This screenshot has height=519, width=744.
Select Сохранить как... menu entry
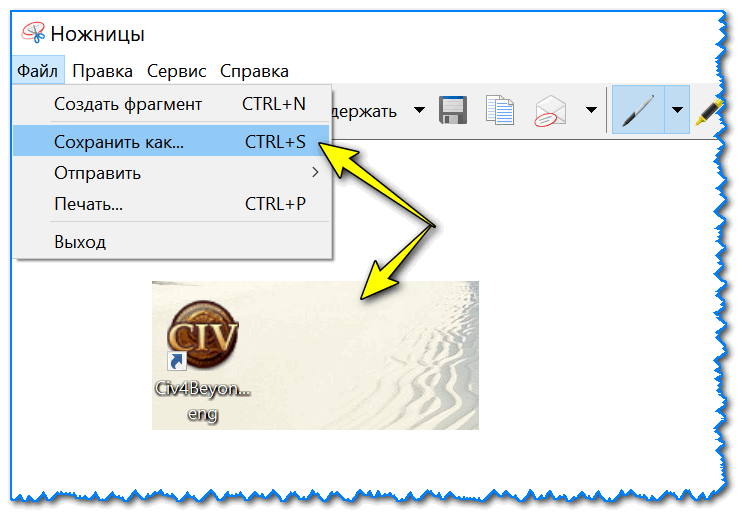click(x=171, y=141)
